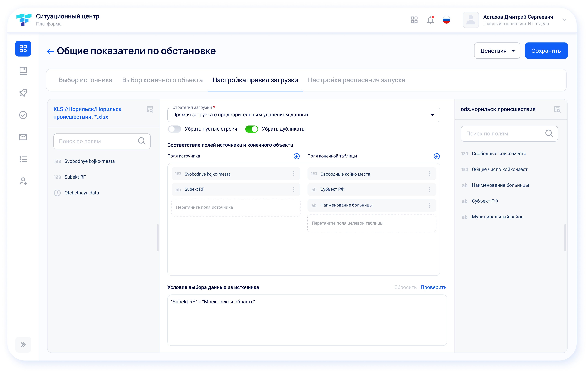Click mapped Наименование больницы row
The height and width of the screenshot is (373, 588).
point(372,205)
